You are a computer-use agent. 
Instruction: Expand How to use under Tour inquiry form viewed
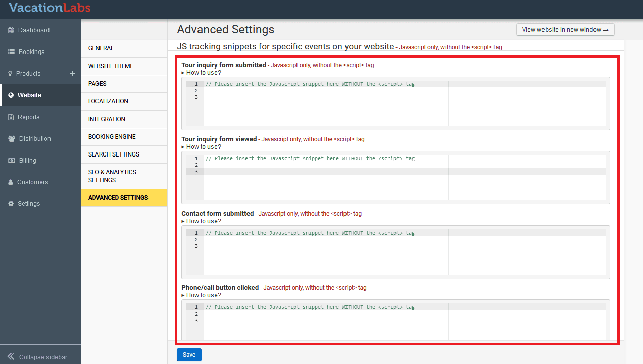tap(201, 147)
